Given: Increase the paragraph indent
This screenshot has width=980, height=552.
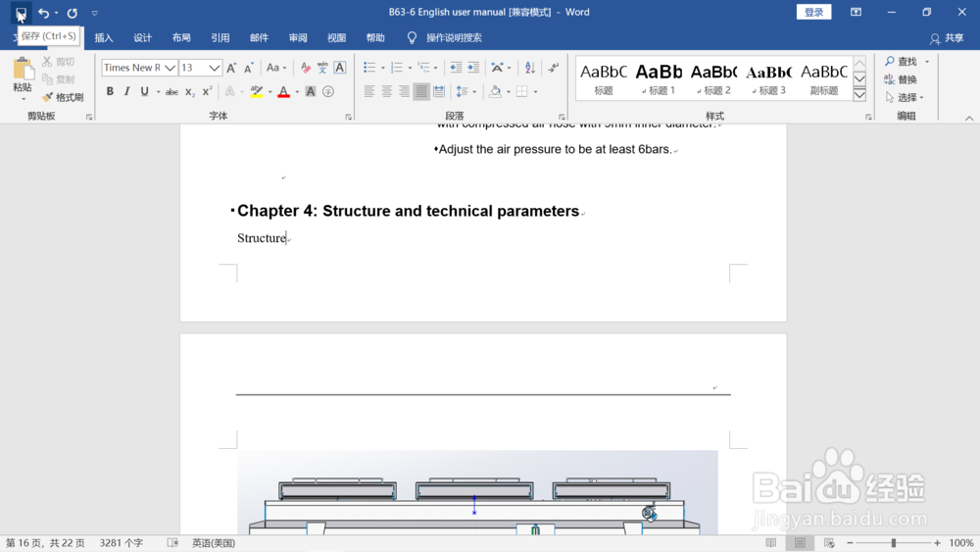Looking at the screenshot, I should click(473, 68).
